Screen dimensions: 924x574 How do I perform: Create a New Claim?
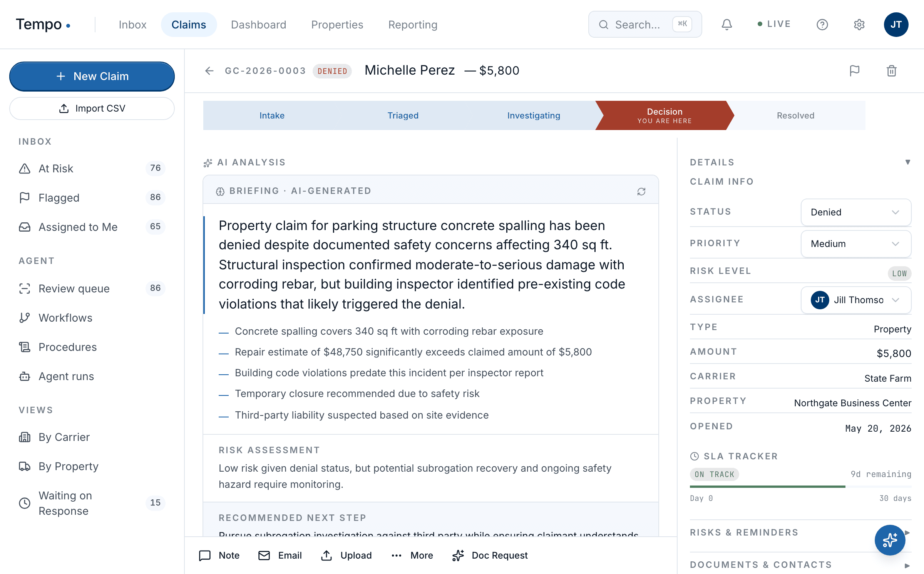(92, 76)
